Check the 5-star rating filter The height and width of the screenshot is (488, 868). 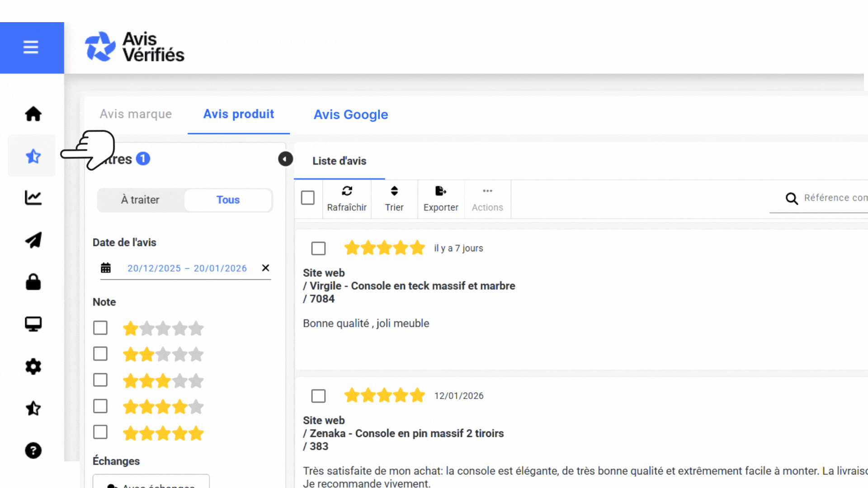click(x=100, y=432)
